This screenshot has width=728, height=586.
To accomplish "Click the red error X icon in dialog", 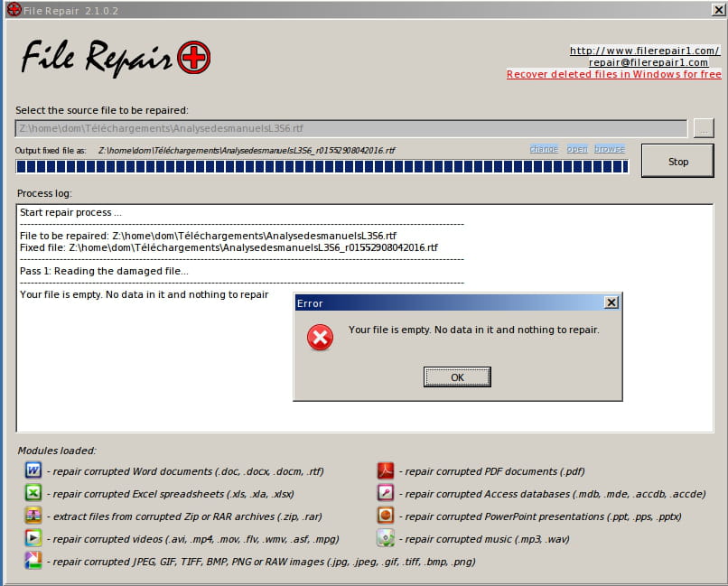I will [320, 338].
